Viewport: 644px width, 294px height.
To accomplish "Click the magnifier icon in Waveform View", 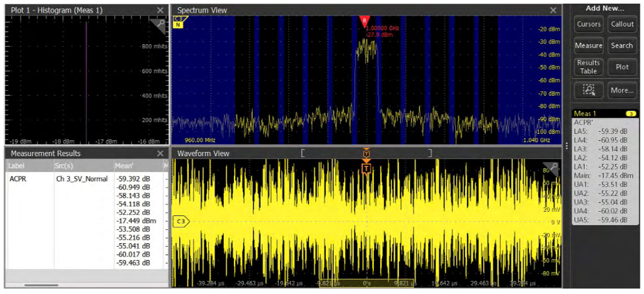I will (551, 169).
